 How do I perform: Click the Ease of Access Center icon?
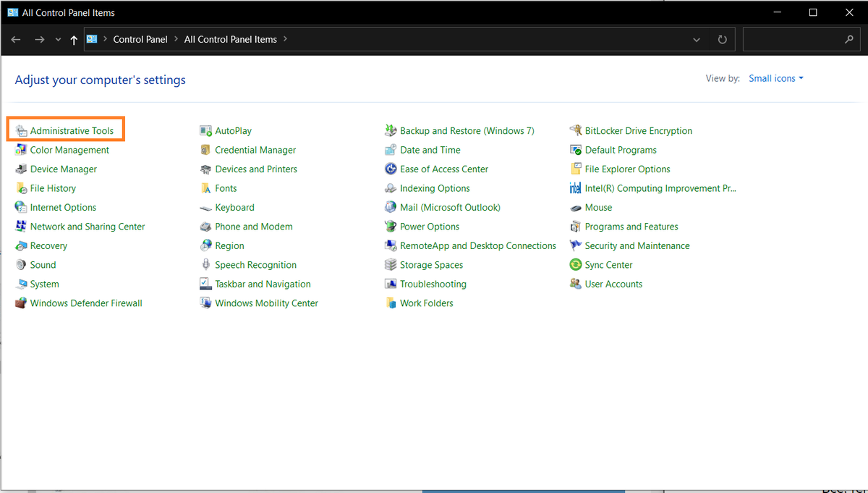(x=391, y=169)
